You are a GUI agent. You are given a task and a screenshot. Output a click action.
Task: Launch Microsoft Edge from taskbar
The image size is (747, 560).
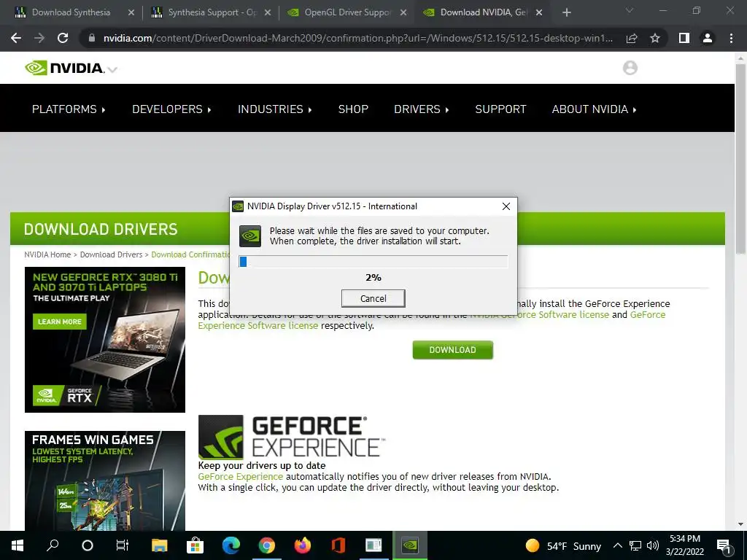click(231, 545)
